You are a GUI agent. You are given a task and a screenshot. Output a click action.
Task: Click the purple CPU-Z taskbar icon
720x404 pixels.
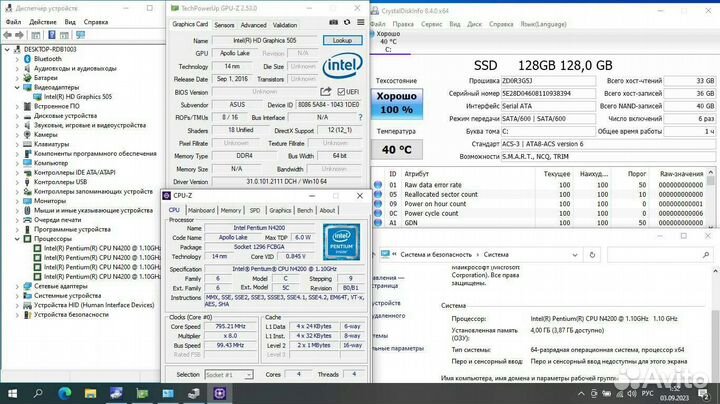pos(219,393)
